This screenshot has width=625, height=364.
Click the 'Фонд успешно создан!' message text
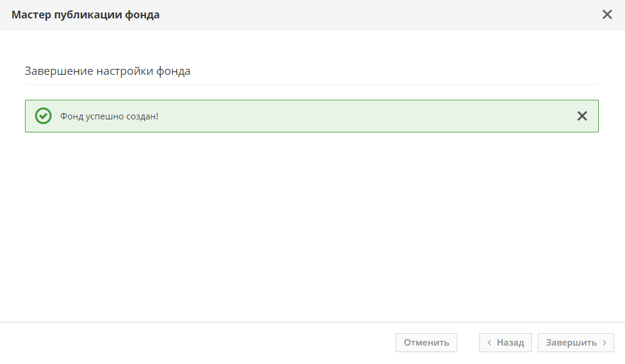[109, 116]
